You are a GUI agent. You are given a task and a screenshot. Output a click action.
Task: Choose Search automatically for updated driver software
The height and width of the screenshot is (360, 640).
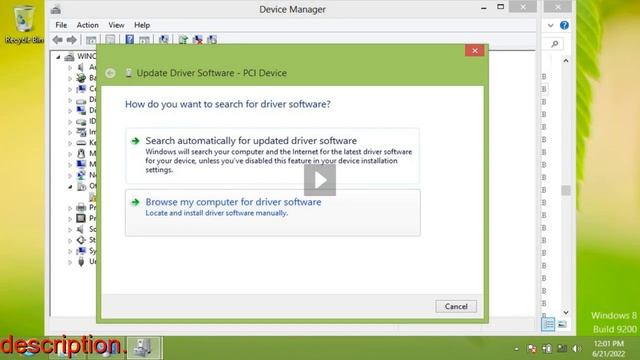[x=273, y=156]
